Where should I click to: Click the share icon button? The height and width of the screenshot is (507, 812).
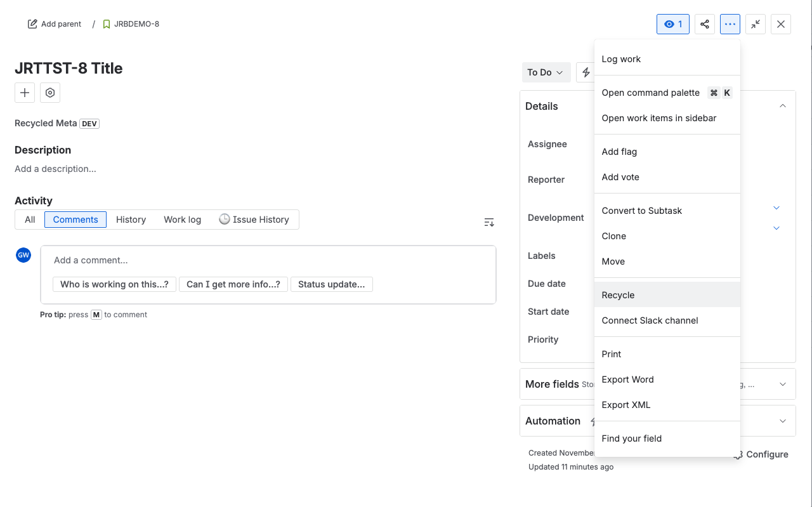coord(704,24)
